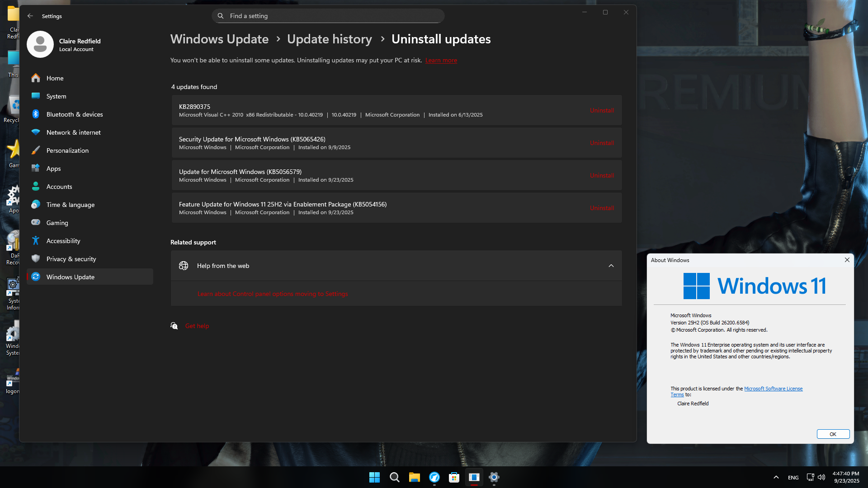
Task: Click the Get help link
Action: [197, 326]
